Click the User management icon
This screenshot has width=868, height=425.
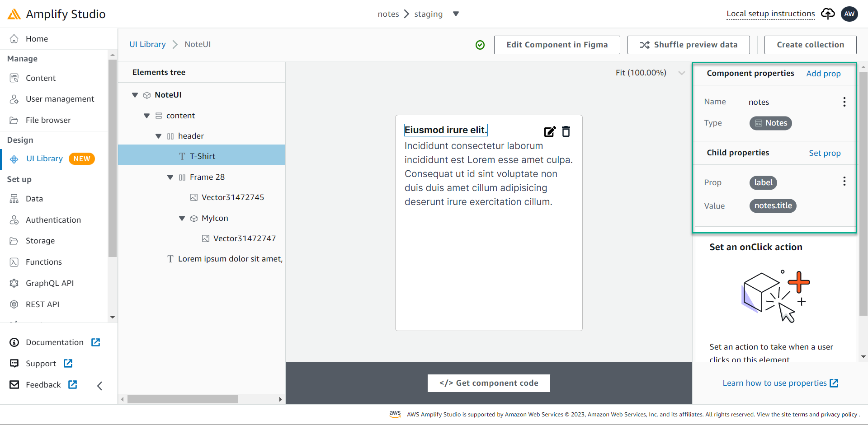pyautogui.click(x=14, y=99)
